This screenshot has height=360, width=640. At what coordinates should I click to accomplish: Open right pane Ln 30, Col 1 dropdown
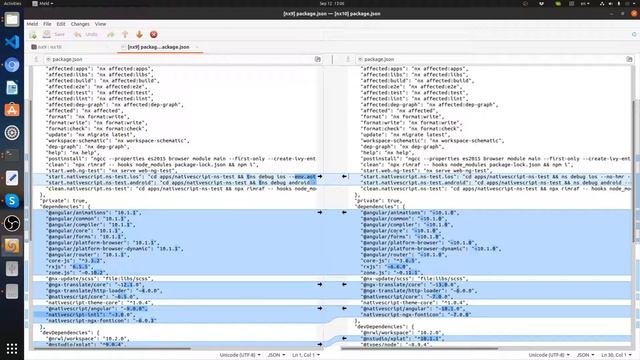pyautogui.click(x=616, y=355)
